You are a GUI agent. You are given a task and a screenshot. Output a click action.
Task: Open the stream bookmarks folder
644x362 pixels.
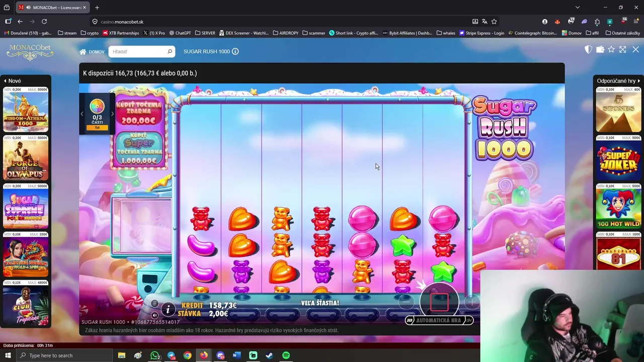[67, 33]
